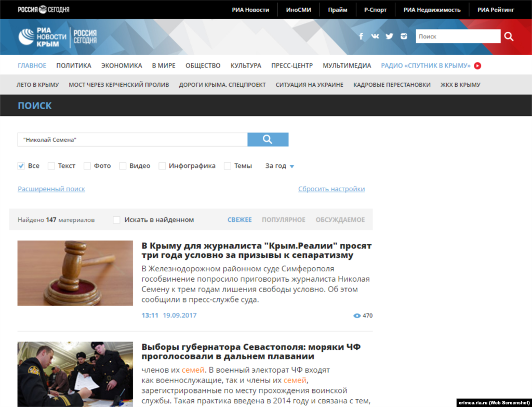Expand 'Расширенный поиск' advanced options

(51, 189)
